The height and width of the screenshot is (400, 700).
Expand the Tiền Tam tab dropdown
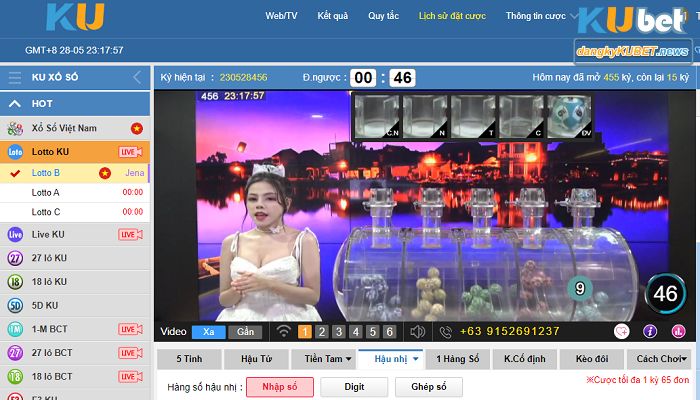pyautogui.click(x=323, y=359)
